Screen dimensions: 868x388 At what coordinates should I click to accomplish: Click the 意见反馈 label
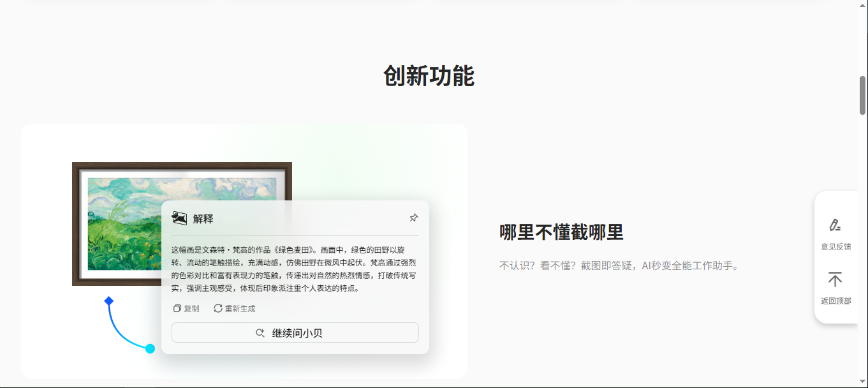pos(835,247)
